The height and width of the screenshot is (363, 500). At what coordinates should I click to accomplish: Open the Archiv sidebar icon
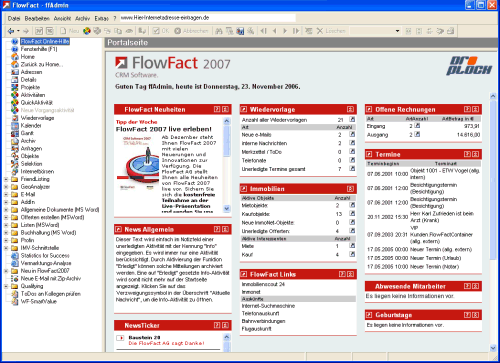[15, 141]
